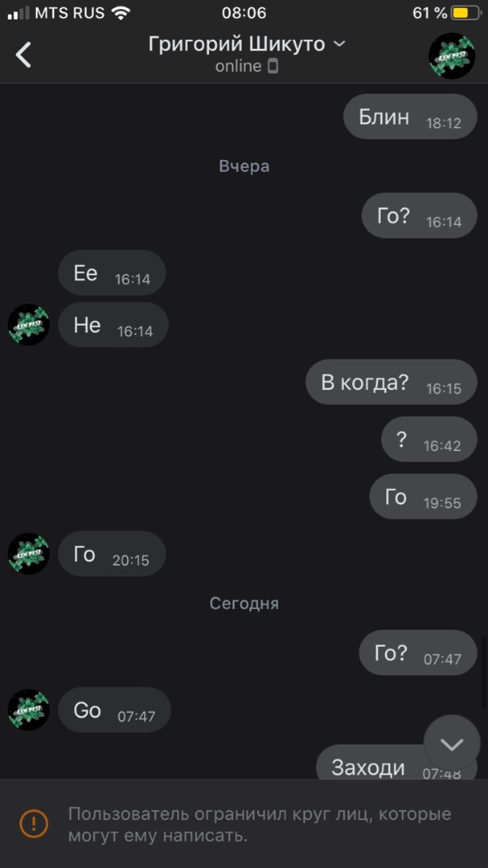The image size is (488, 868).
Task: Tap the scroll-to-bottom chevron button
Action: (452, 744)
